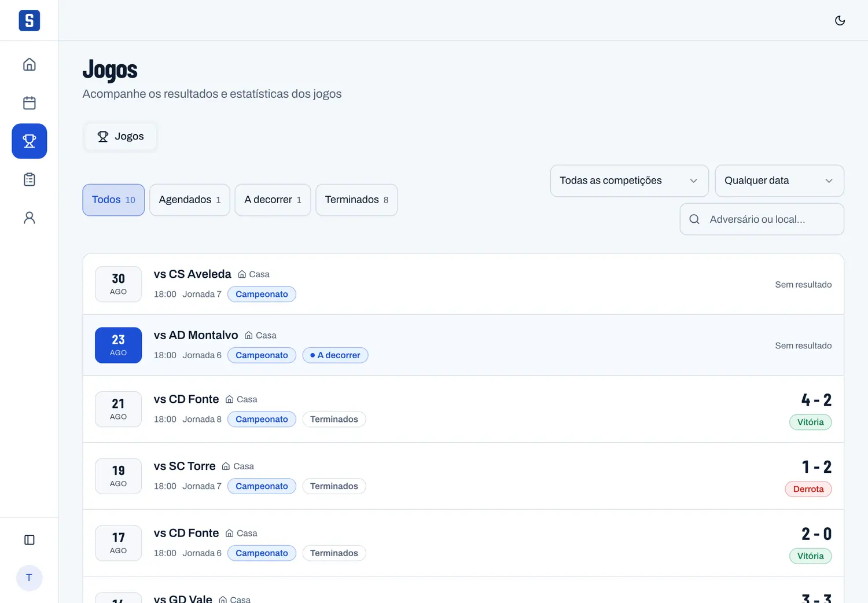Click the Casa home icon beside AD Montalvo

[x=249, y=336]
